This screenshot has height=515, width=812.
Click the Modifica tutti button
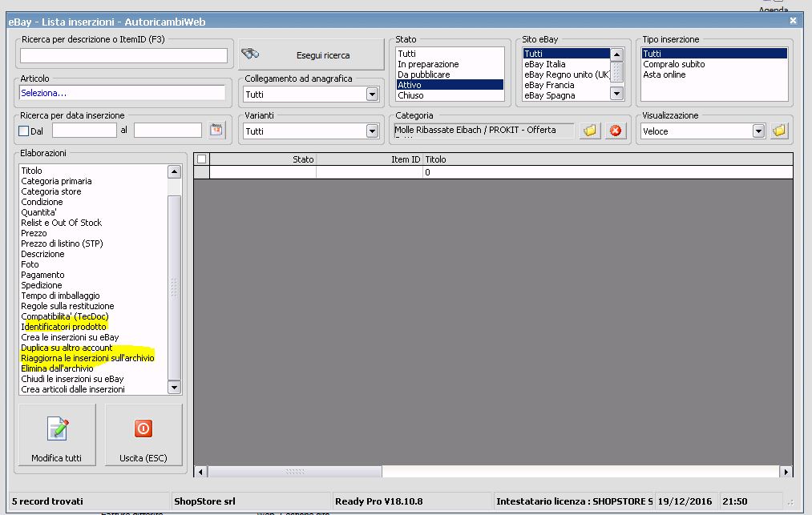tap(57, 435)
